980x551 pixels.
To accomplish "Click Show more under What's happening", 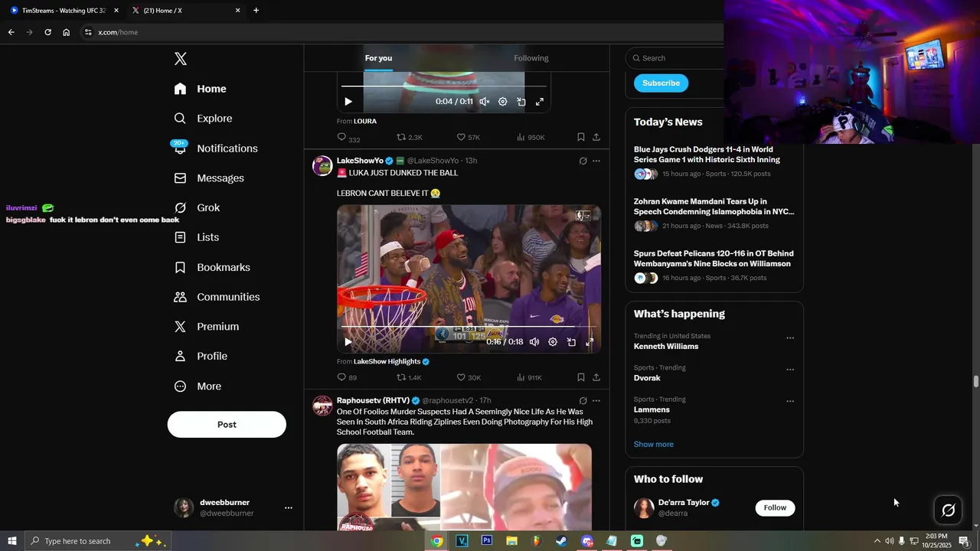I will [x=654, y=445].
